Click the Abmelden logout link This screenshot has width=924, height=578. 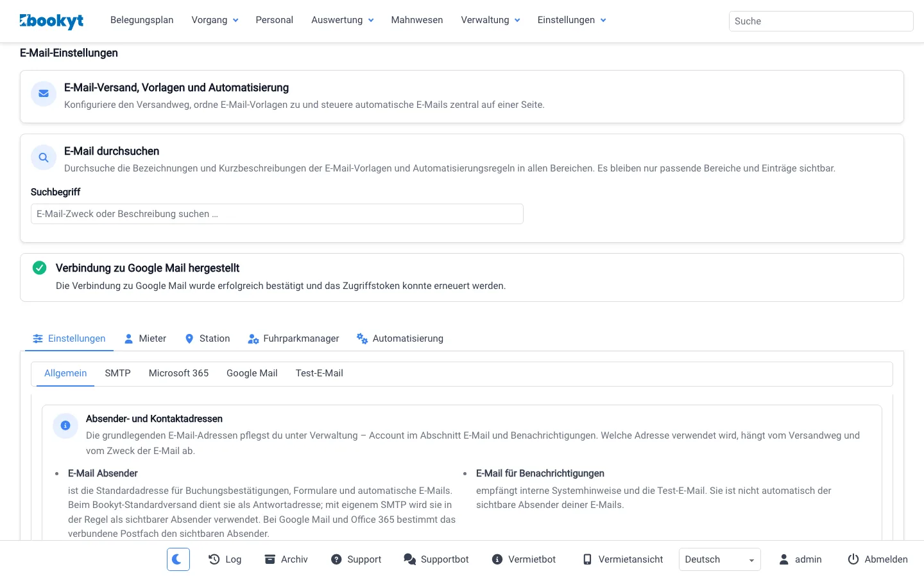pos(878,559)
